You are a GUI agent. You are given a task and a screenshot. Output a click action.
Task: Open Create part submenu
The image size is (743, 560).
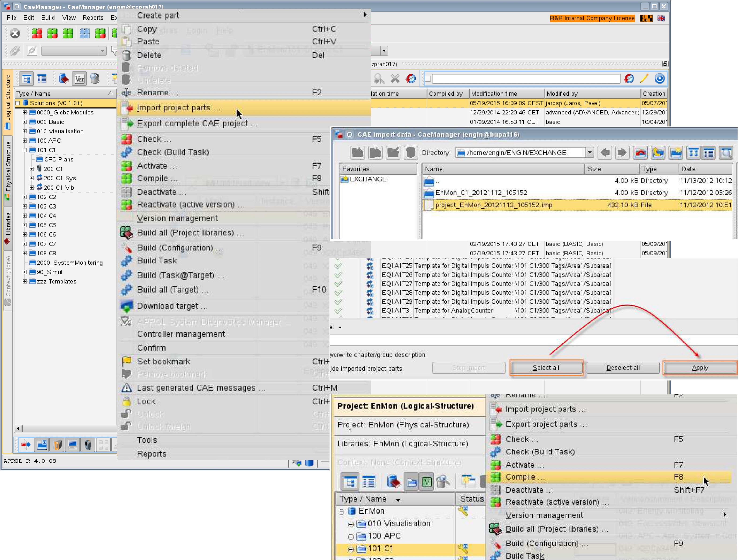[244, 15]
